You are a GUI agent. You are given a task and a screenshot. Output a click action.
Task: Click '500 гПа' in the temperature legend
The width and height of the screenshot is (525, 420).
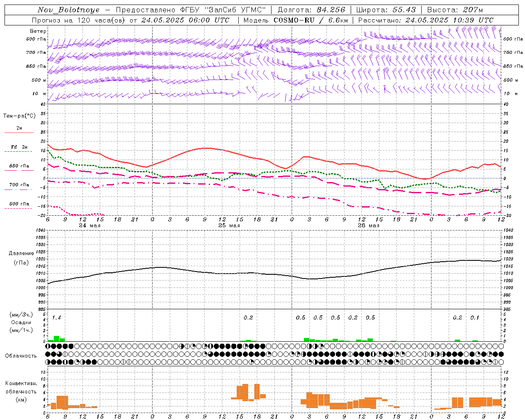click(x=19, y=204)
